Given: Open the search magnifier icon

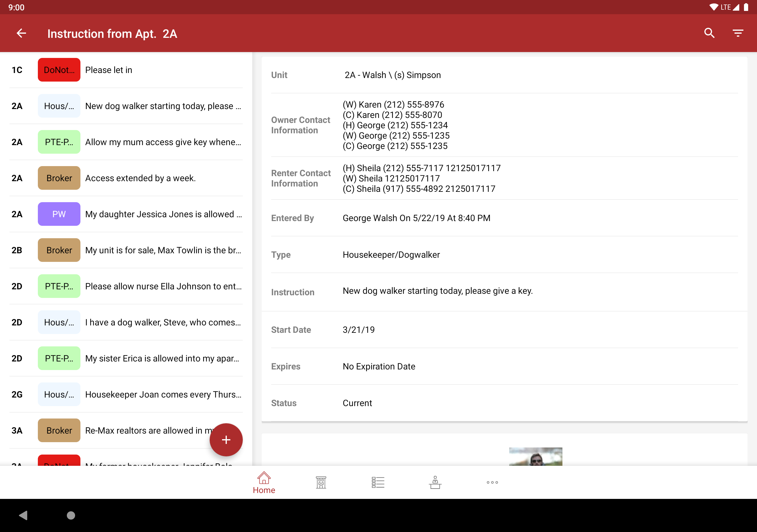Looking at the screenshot, I should pyautogui.click(x=709, y=33).
